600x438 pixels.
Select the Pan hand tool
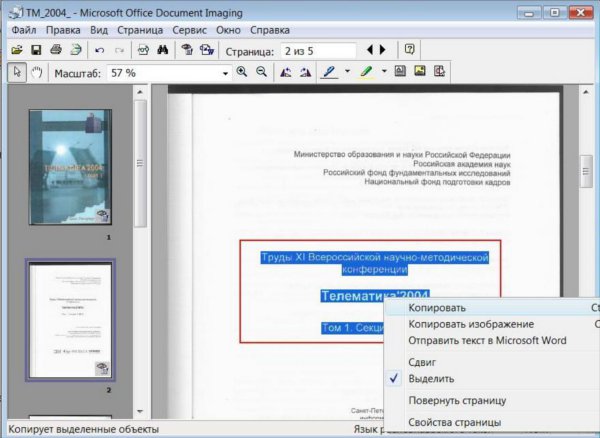[x=37, y=72]
